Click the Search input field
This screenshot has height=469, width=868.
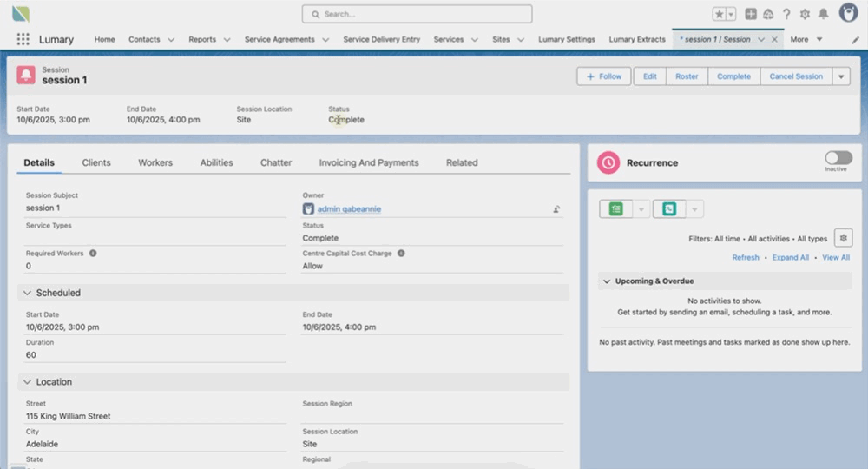417,15
